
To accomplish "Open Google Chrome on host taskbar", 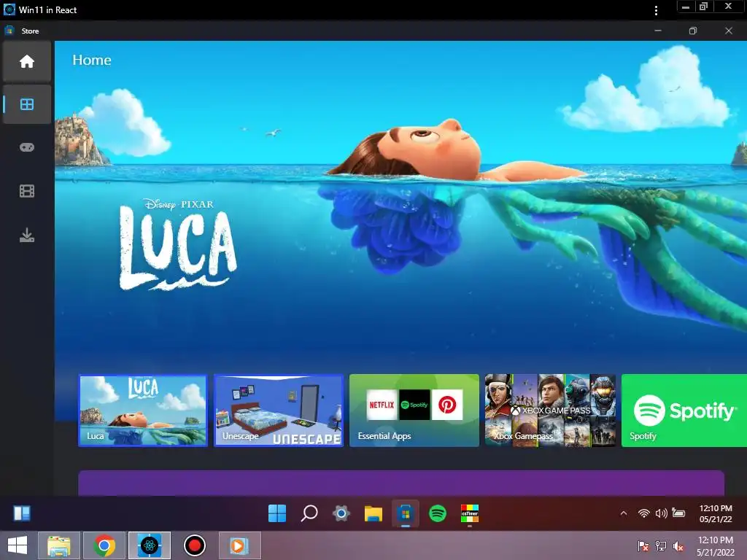I will (104, 545).
